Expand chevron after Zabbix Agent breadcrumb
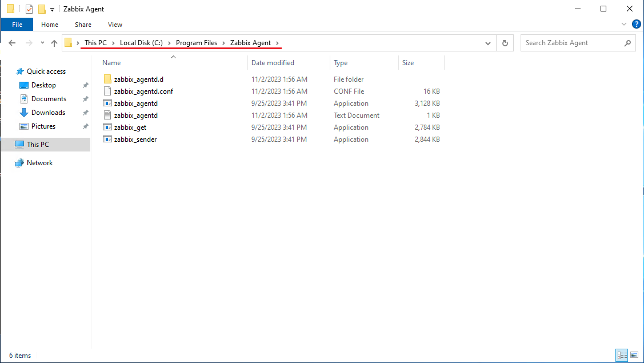Screen dimensions: 644x363 (x=277, y=43)
